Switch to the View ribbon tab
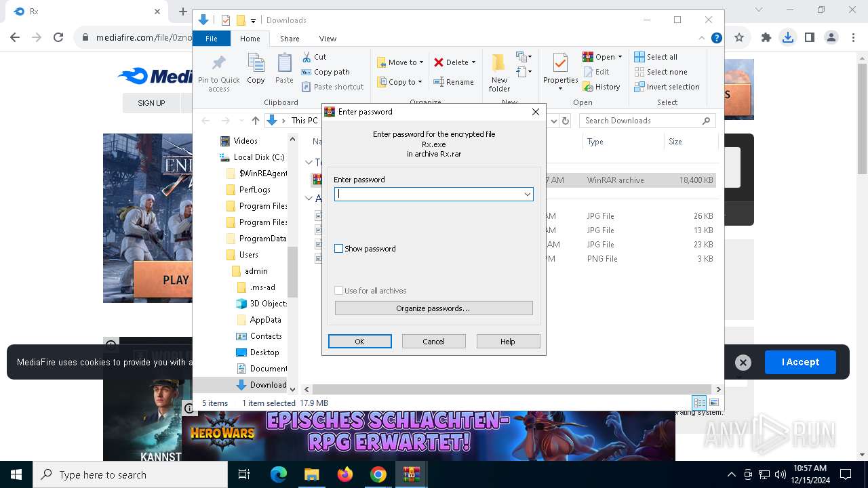 [328, 39]
